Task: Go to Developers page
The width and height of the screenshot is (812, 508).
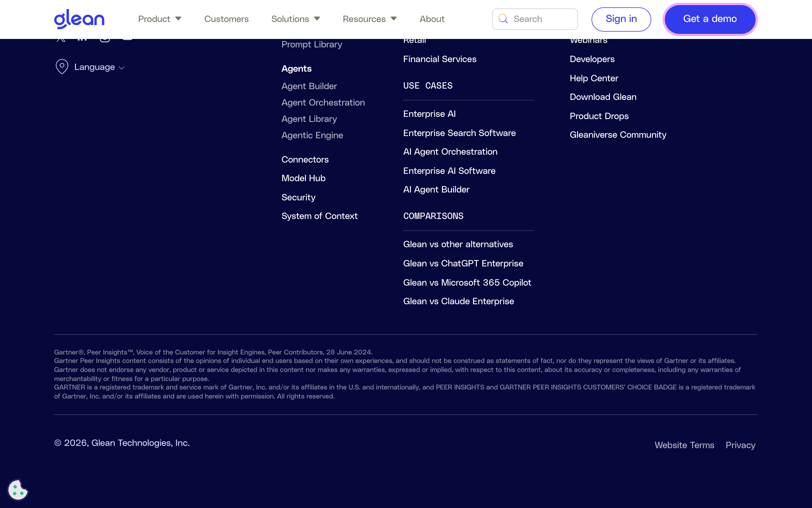Action: pyautogui.click(x=592, y=59)
